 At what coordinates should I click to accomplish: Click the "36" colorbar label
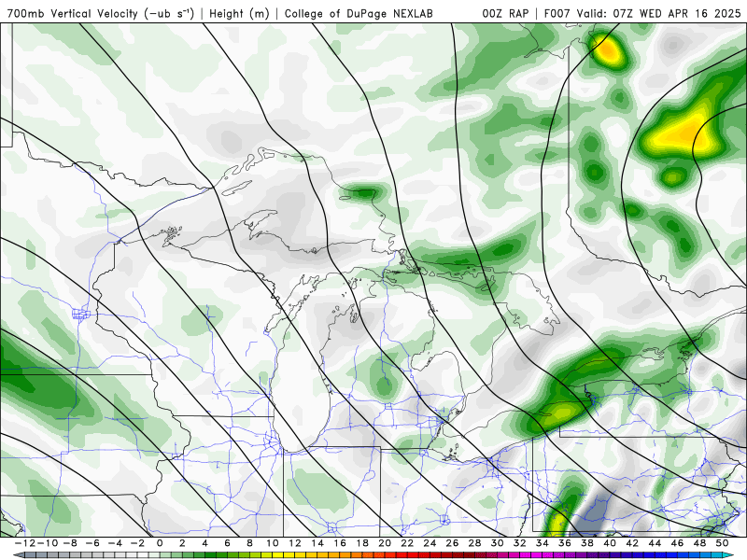(x=565, y=543)
